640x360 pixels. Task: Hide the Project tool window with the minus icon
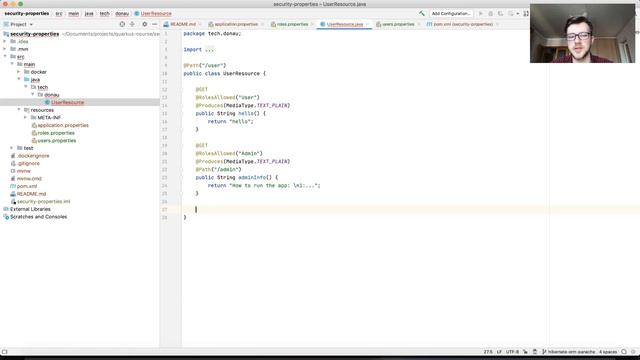point(154,24)
